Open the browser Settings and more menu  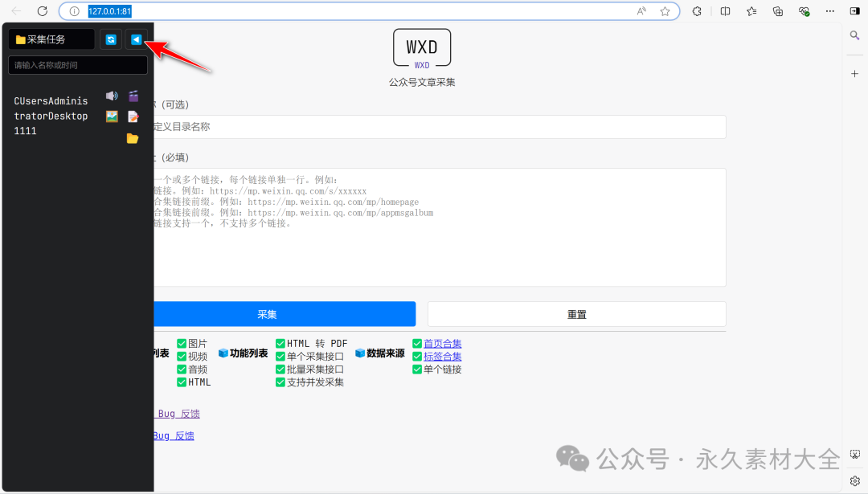pos(830,10)
